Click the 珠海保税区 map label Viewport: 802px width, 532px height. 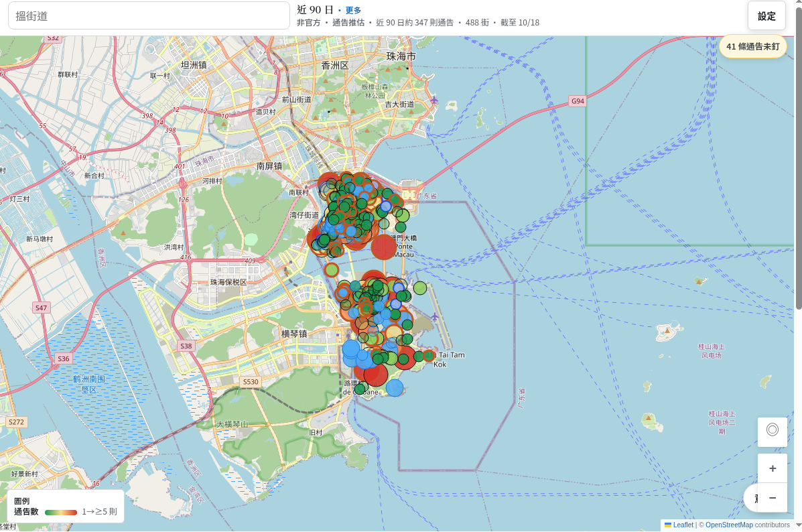(x=228, y=282)
